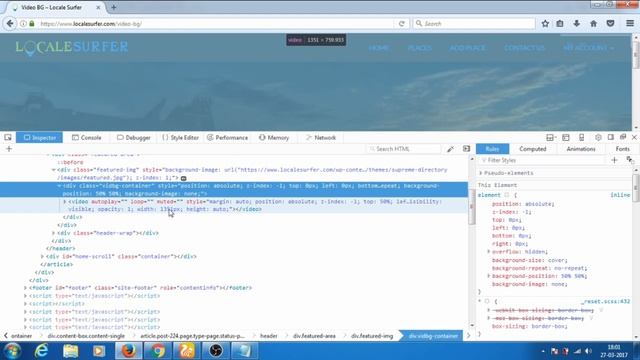Reload the page with the refresh icon
The width and height of the screenshot is (640, 360).
[x=402, y=24]
